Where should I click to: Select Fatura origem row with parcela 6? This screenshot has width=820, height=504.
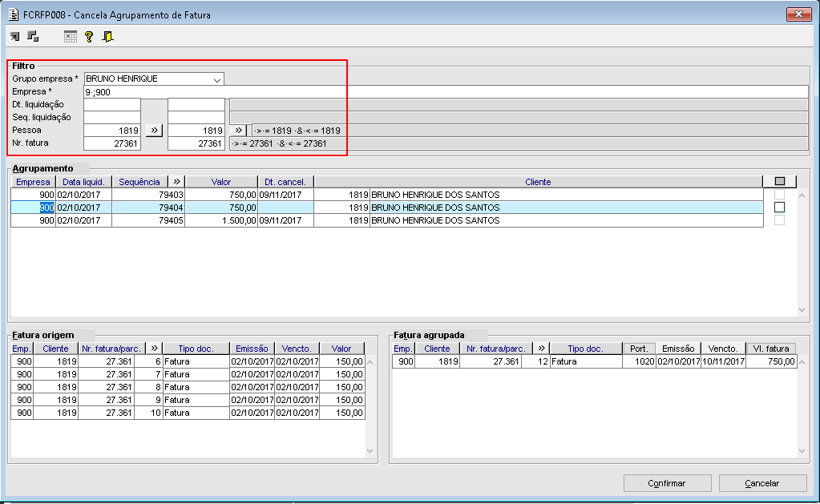click(188, 361)
